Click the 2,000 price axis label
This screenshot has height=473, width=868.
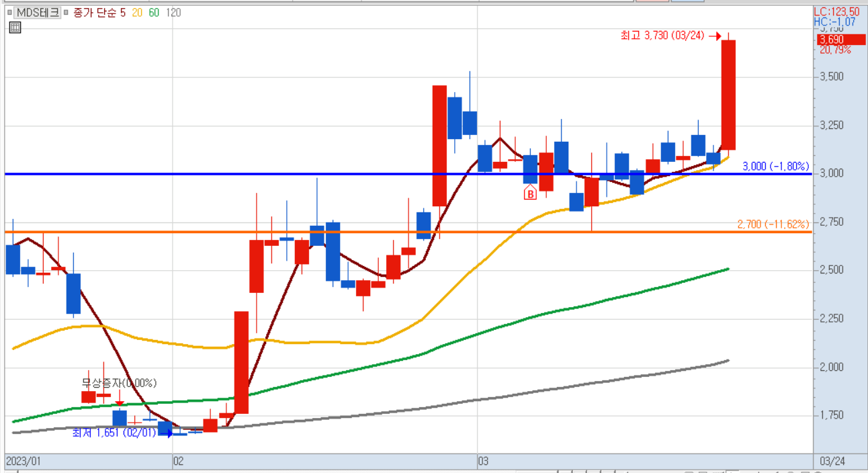click(x=830, y=367)
